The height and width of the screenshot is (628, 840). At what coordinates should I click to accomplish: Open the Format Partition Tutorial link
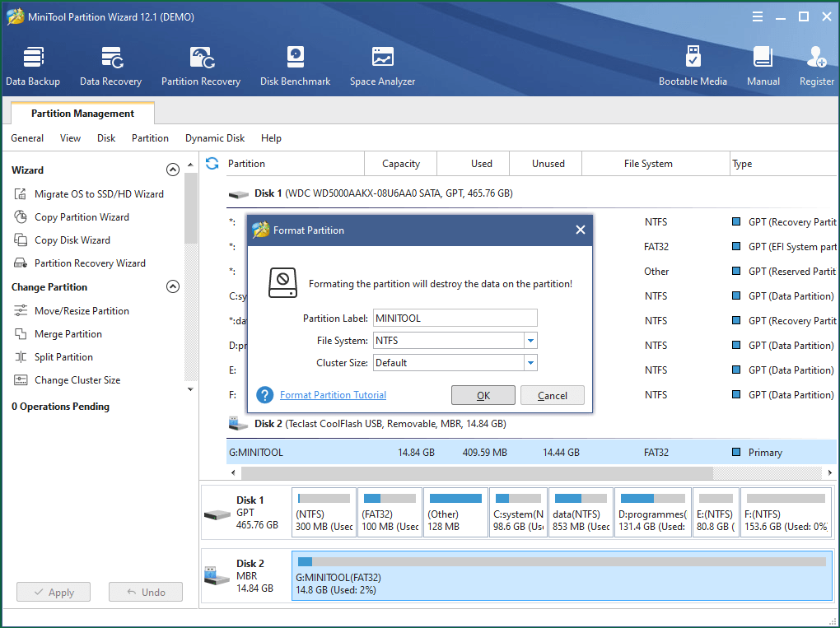point(333,395)
